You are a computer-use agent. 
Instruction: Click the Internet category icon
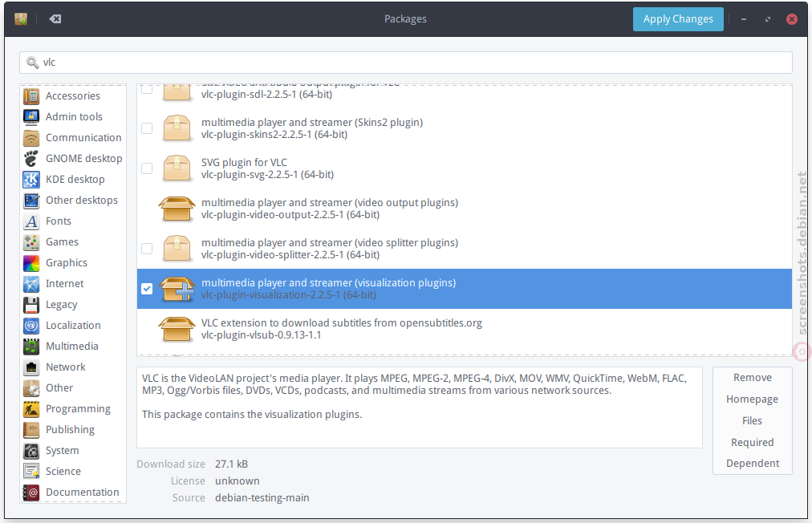31,284
